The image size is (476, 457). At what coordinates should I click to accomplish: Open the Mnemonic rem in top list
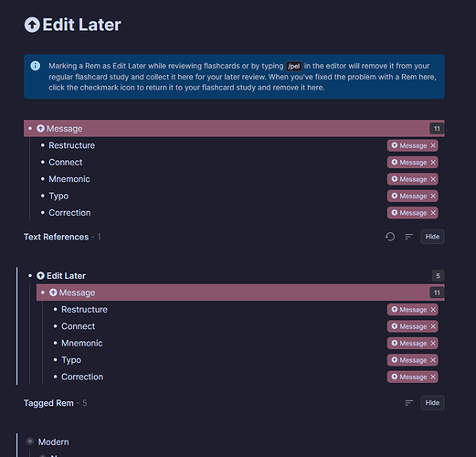pyautogui.click(x=69, y=179)
